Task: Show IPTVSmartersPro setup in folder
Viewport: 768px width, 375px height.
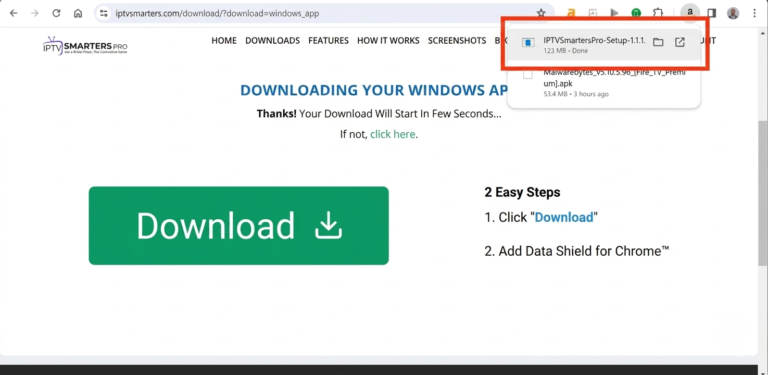Action: [x=658, y=43]
